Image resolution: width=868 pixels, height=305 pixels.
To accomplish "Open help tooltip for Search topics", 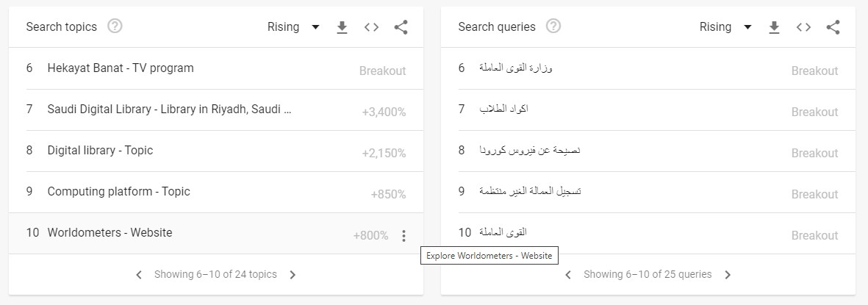I will click(115, 26).
